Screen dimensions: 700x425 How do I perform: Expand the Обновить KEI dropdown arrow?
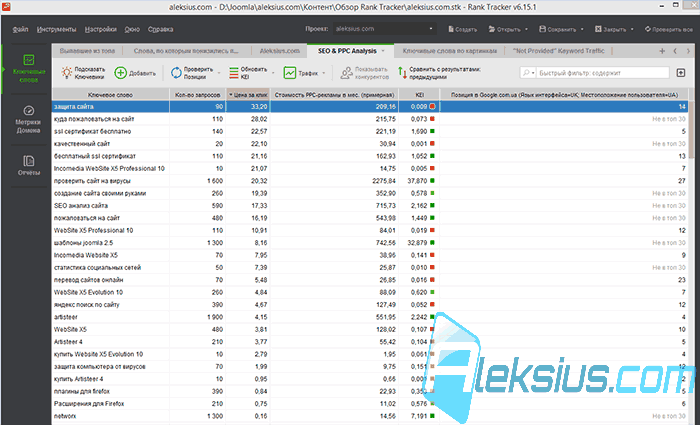coord(273,73)
